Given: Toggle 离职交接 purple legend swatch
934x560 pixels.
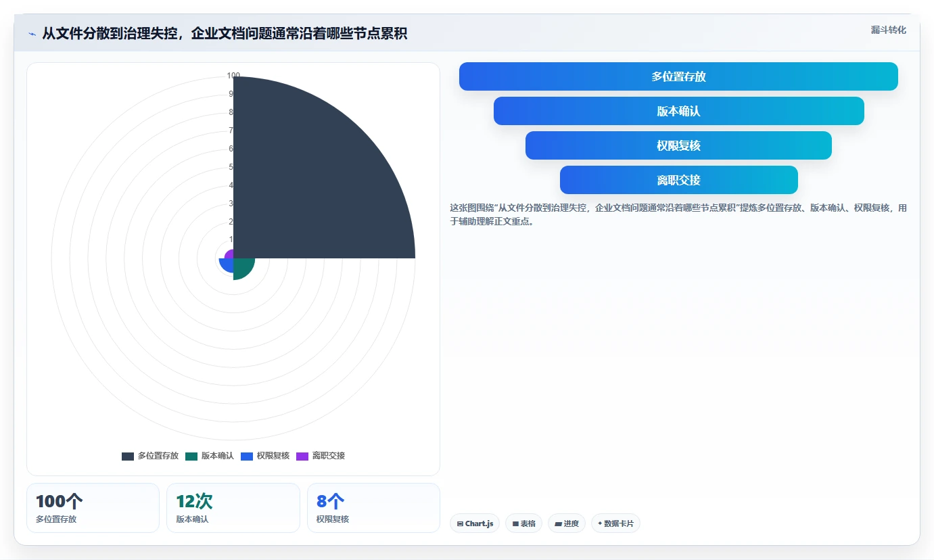Looking at the screenshot, I should click(x=302, y=456).
